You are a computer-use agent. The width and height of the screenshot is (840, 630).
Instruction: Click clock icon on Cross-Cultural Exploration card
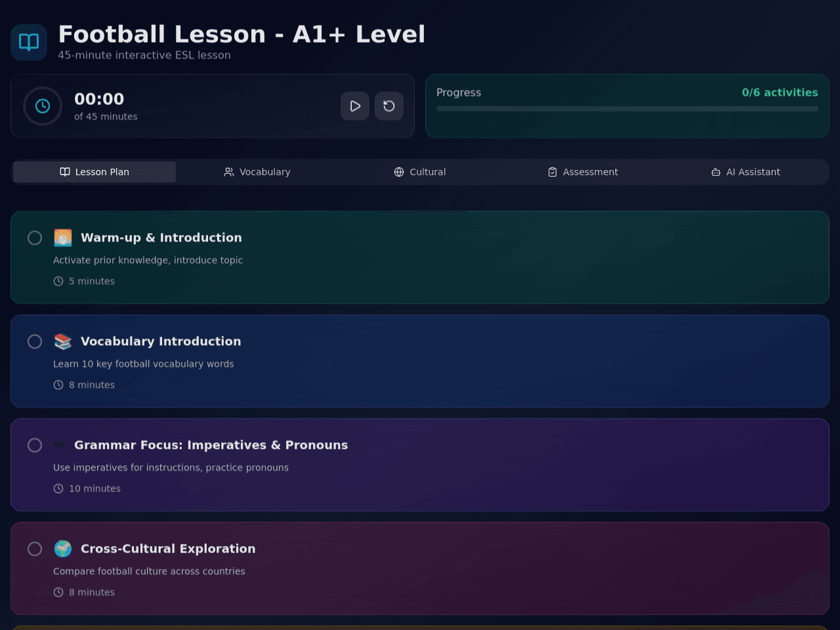58,592
